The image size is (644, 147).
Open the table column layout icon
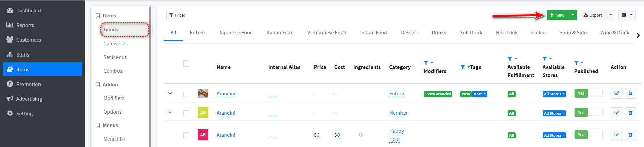[x=627, y=15]
